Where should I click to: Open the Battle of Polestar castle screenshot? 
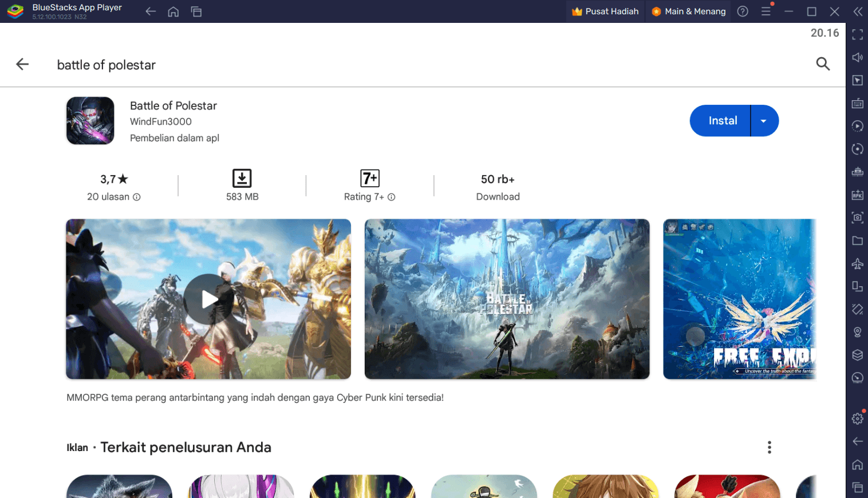[x=507, y=299]
